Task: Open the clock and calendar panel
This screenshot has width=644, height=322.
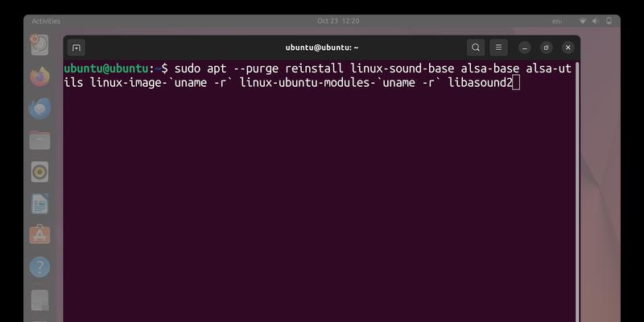Action: click(x=338, y=21)
